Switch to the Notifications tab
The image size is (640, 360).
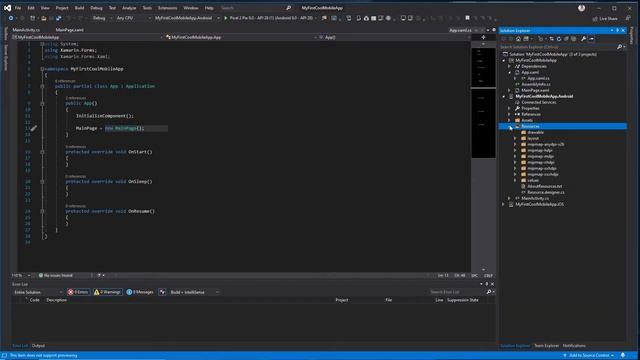574,346
